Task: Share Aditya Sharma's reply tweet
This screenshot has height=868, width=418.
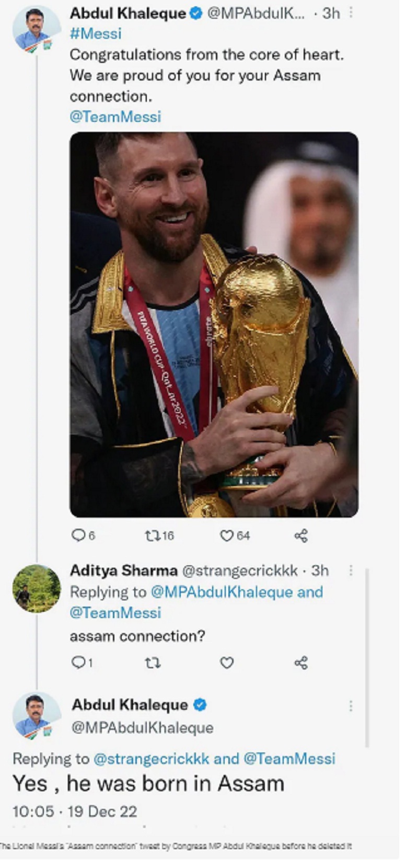Action: click(x=301, y=663)
